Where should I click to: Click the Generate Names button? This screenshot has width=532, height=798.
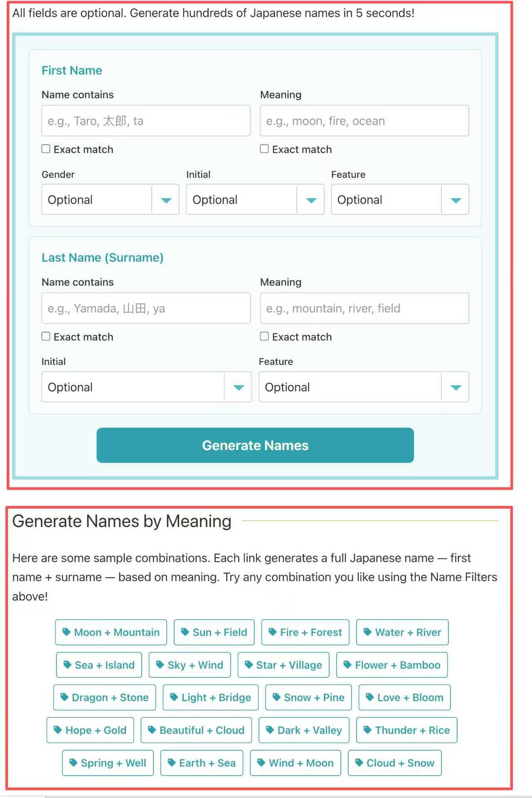click(x=255, y=445)
